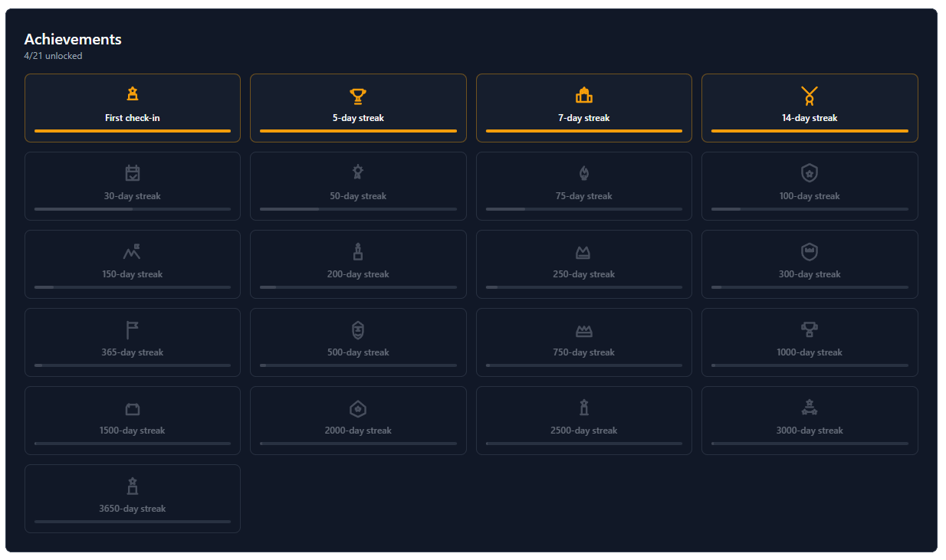Click the mountain icon on 150-day streak
The height and width of the screenshot is (560, 946).
pos(132,251)
